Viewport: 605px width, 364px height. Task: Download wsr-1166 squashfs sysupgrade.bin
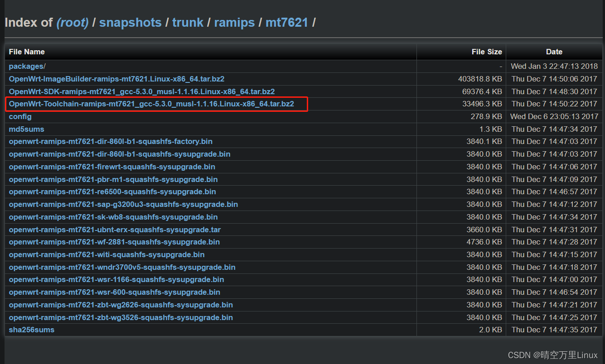click(116, 279)
